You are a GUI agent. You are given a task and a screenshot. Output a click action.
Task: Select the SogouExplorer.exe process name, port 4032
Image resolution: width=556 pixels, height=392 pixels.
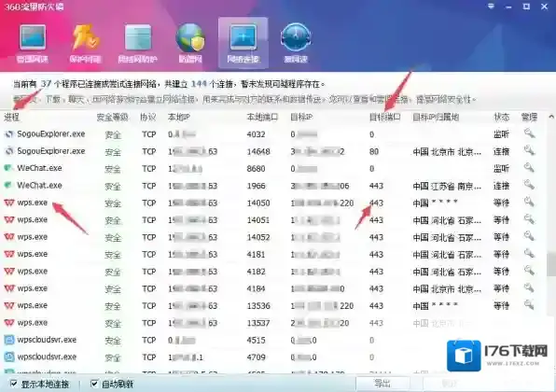click(51, 134)
